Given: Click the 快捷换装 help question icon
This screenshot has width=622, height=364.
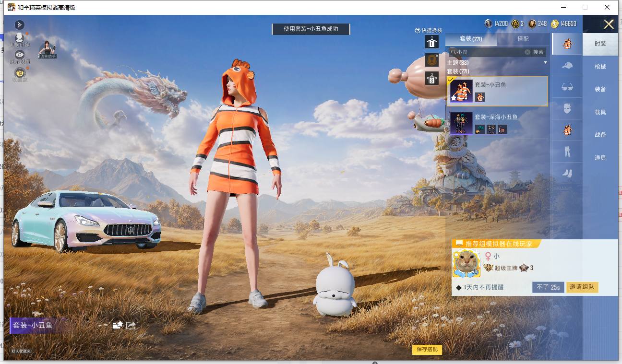Looking at the screenshot, I should (418, 30).
